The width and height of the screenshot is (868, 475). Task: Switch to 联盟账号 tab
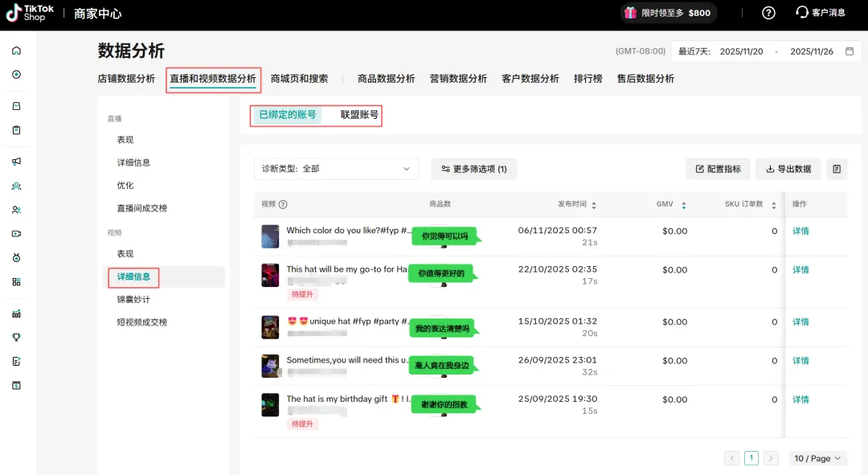point(358,115)
